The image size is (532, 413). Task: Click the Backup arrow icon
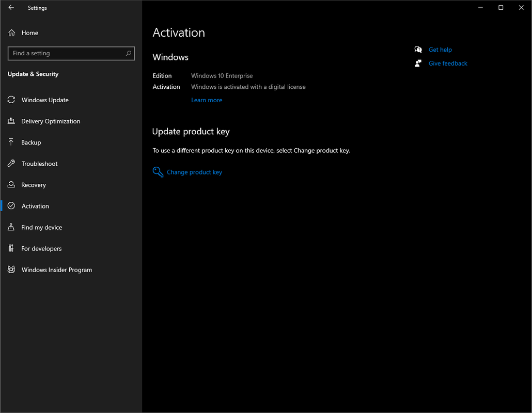click(11, 142)
